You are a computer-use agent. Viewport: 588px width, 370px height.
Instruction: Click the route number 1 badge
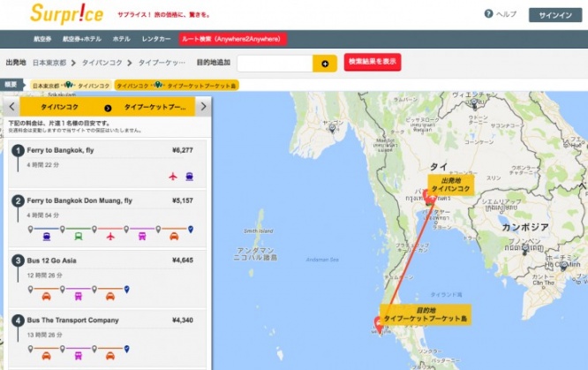18,150
